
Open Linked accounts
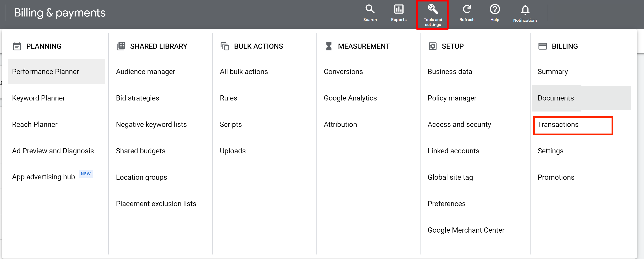(454, 151)
